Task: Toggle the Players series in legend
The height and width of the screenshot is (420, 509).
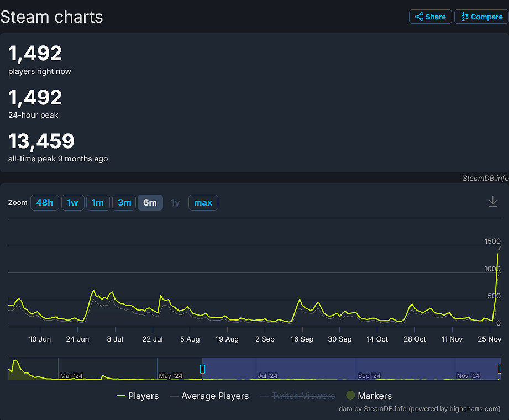Action: [x=138, y=396]
